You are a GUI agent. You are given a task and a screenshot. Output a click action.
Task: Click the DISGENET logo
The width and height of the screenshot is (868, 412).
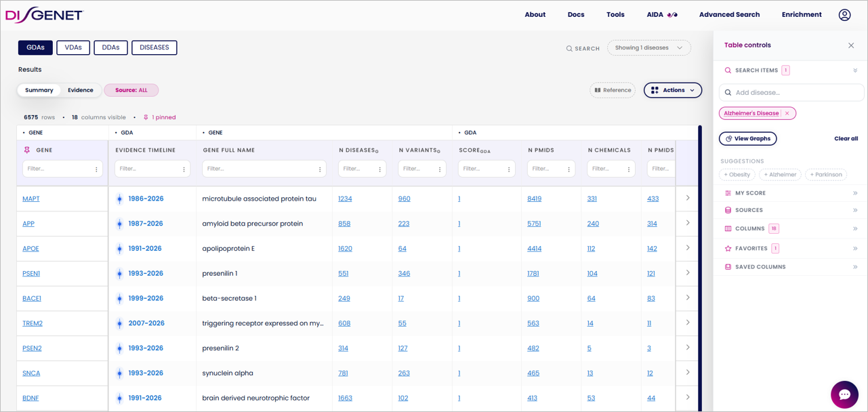(44, 15)
